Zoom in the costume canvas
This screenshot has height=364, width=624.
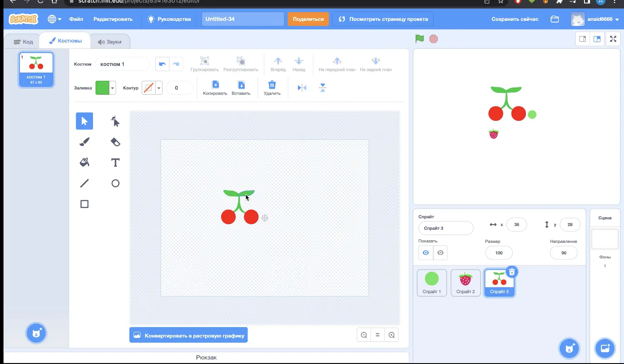point(392,335)
